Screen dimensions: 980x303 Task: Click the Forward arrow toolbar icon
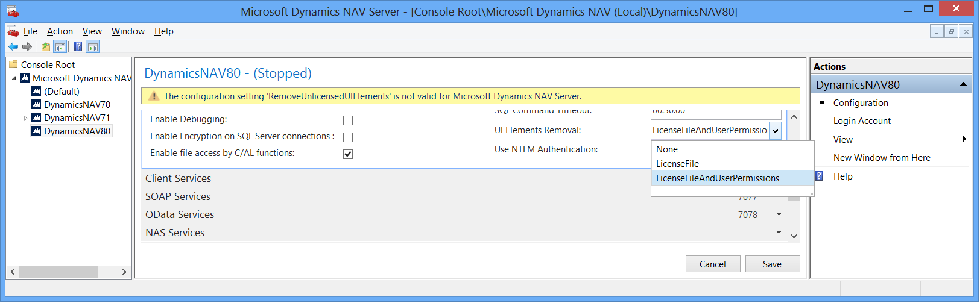[27, 46]
